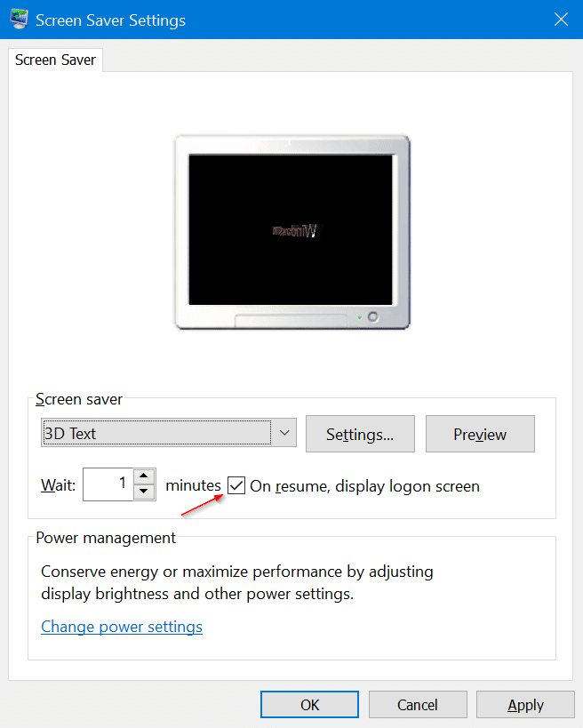Viewport: 583px width, 728px height.
Task: Open the 3D Text screen saver dropdown
Action: point(169,433)
